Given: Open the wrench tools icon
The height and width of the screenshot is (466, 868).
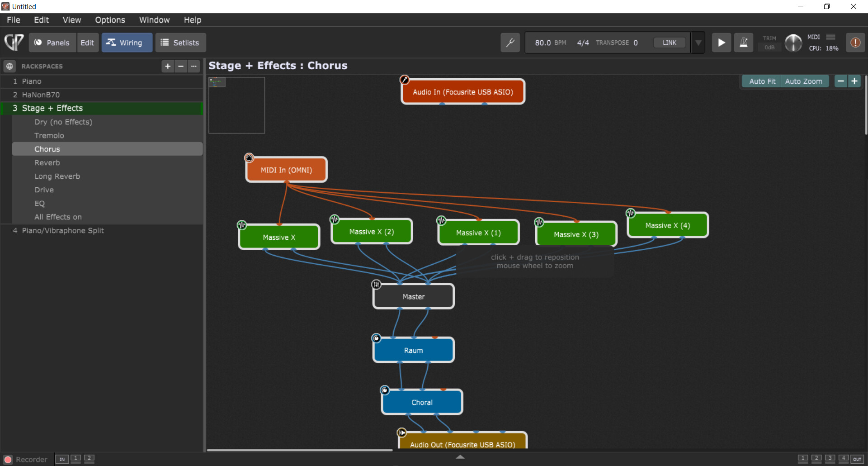Looking at the screenshot, I should tap(510, 43).
